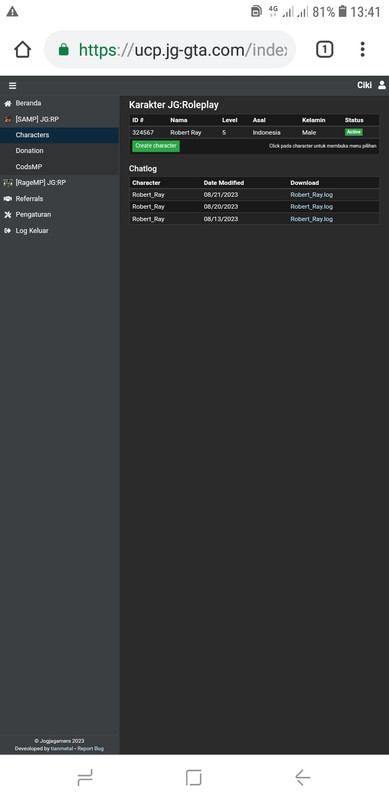
Task: Download Robert_Ray.log dated 08/21/2023
Action: click(311, 194)
